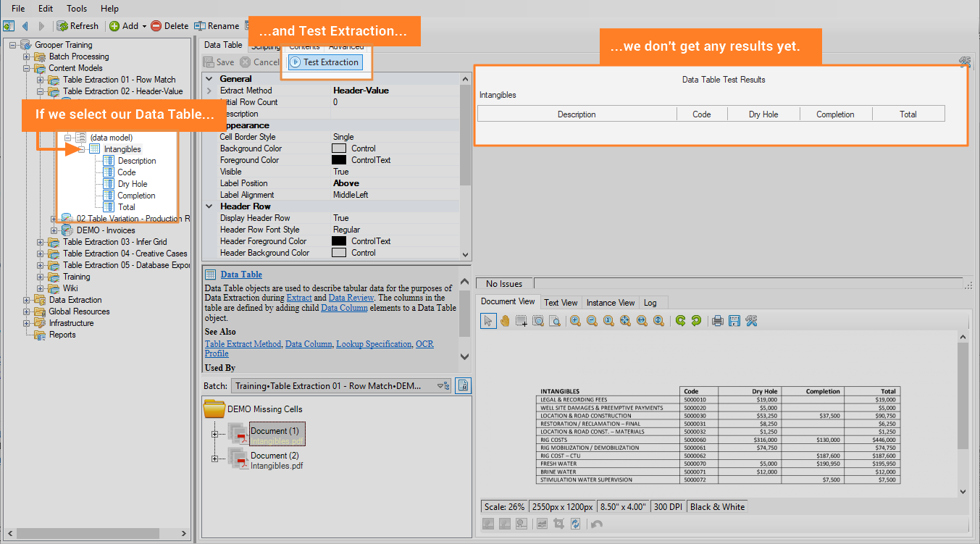Expand the Data Extraction tree node
This screenshot has width=980, height=544.
28,300
